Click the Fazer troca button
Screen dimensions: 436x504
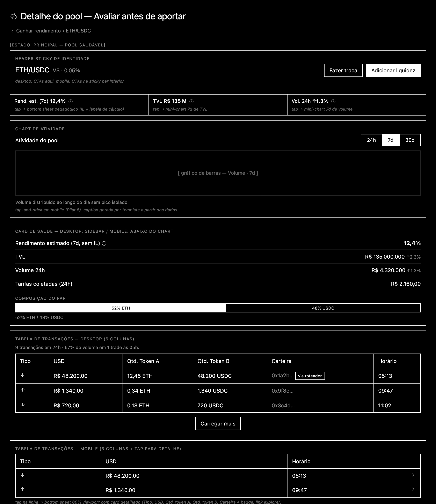(343, 70)
